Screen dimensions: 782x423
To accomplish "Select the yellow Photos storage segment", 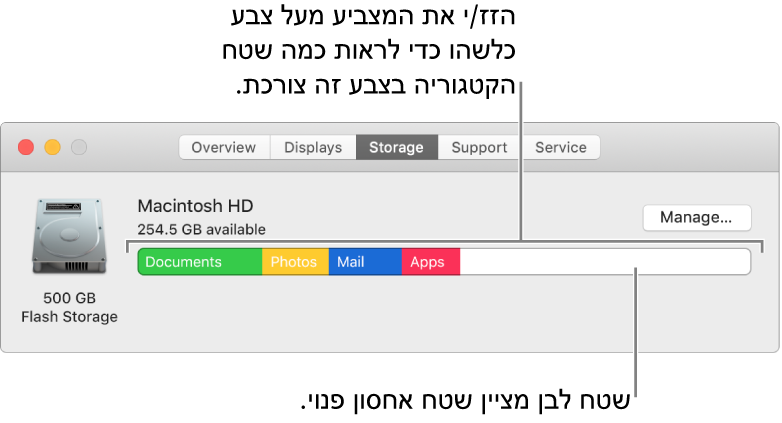I will pos(295,262).
